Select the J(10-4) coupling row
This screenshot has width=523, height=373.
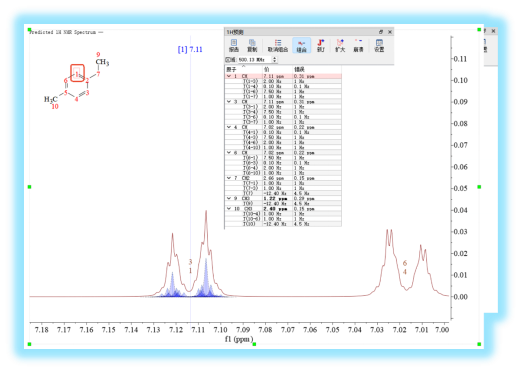(x=283, y=214)
